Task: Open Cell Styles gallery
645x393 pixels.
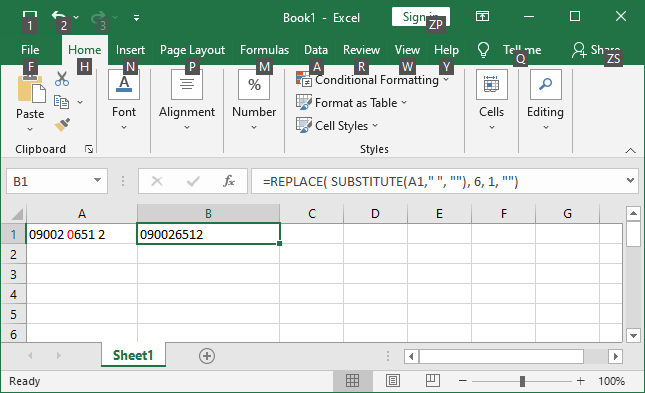Action: pos(337,126)
